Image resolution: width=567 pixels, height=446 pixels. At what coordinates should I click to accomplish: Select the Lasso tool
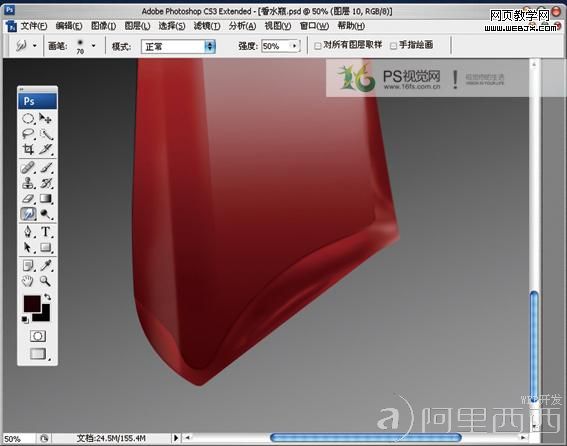[28, 134]
